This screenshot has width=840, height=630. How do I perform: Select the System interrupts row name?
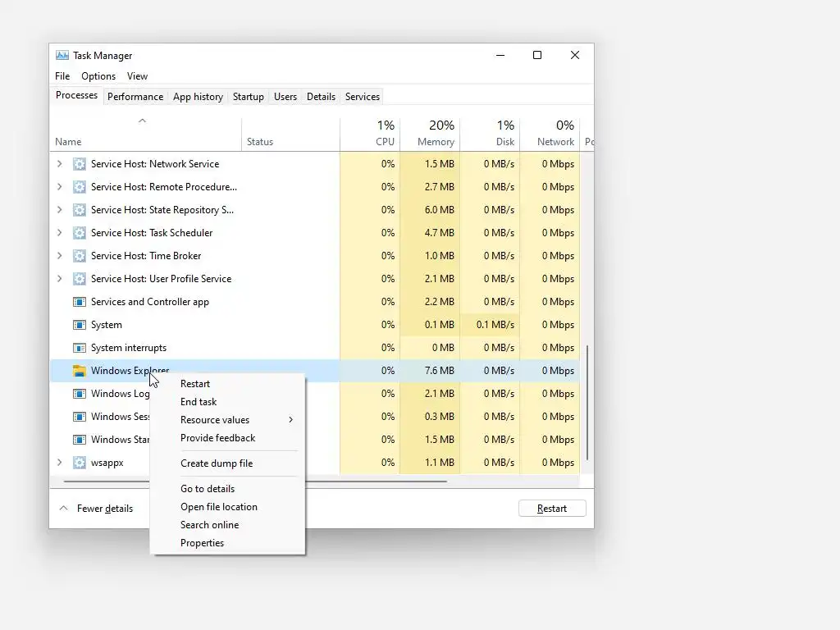click(x=129, y=348)
